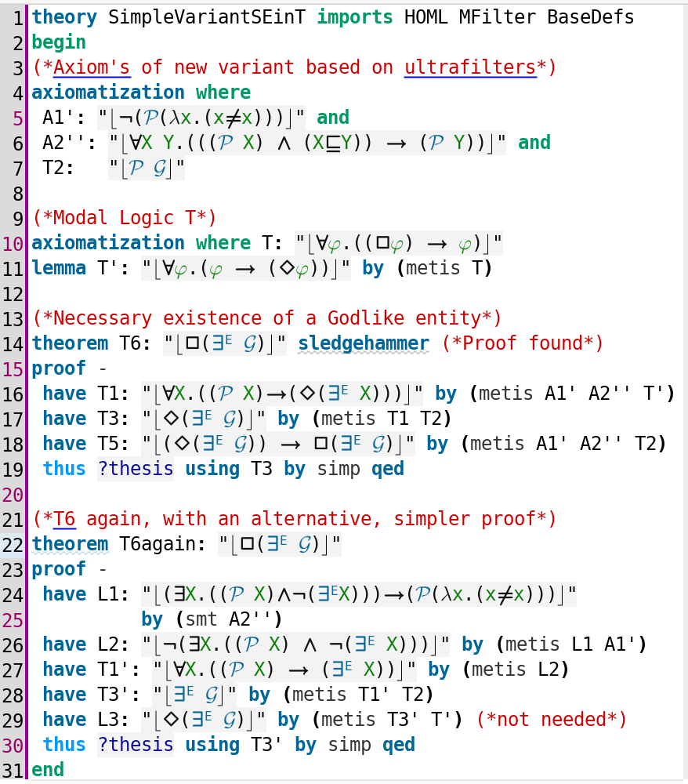Click line number 10 in gutter
688x784 pixels.
pos(13,244)
